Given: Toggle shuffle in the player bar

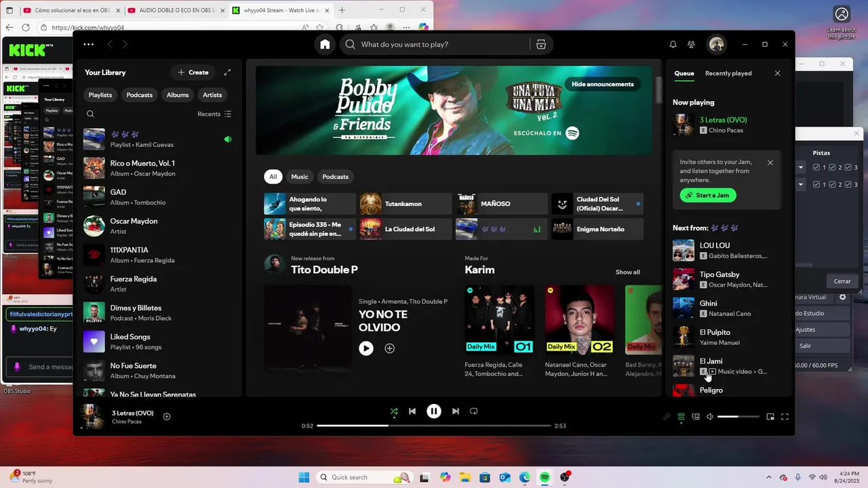Looking at the screenshot, I should 394,411.
